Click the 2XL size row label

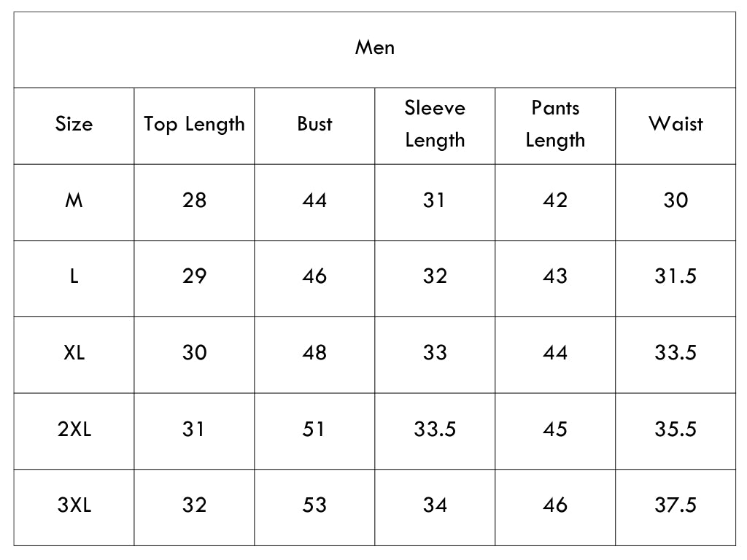pyautogui.click(x=74, y=429)
